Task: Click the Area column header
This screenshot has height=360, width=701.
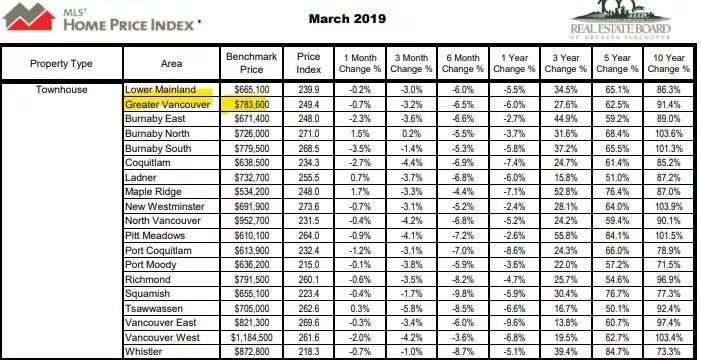Action: pos(171,64)
